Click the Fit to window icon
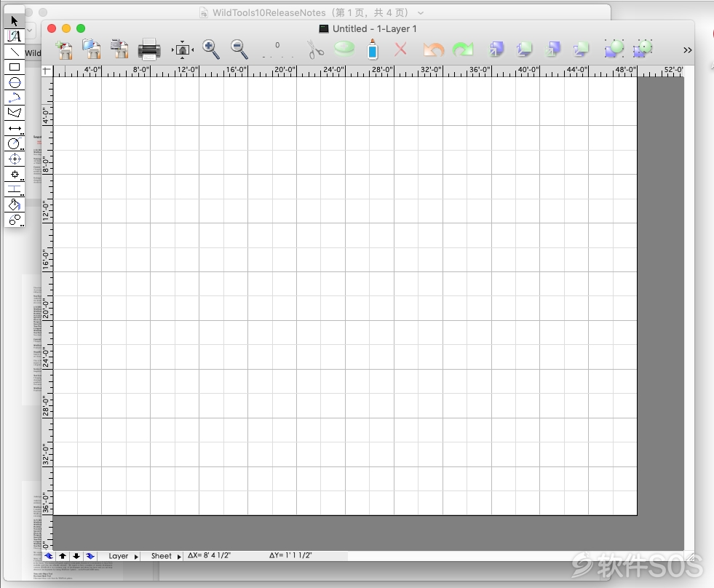714x588 pixels. [x=183, y=49]
